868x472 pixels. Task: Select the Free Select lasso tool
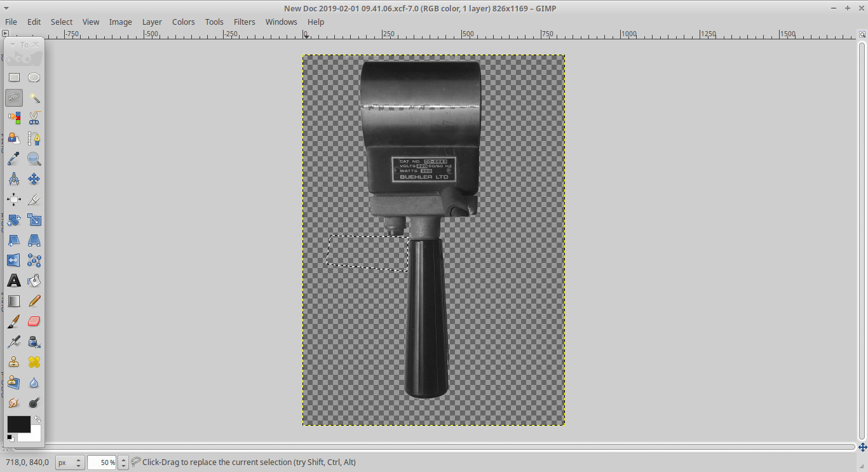click(x=14, y=98)
